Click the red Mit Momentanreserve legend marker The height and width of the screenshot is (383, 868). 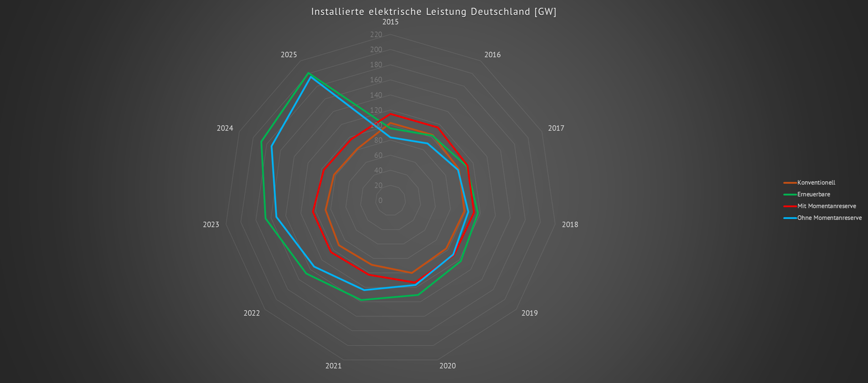[790, 206]
